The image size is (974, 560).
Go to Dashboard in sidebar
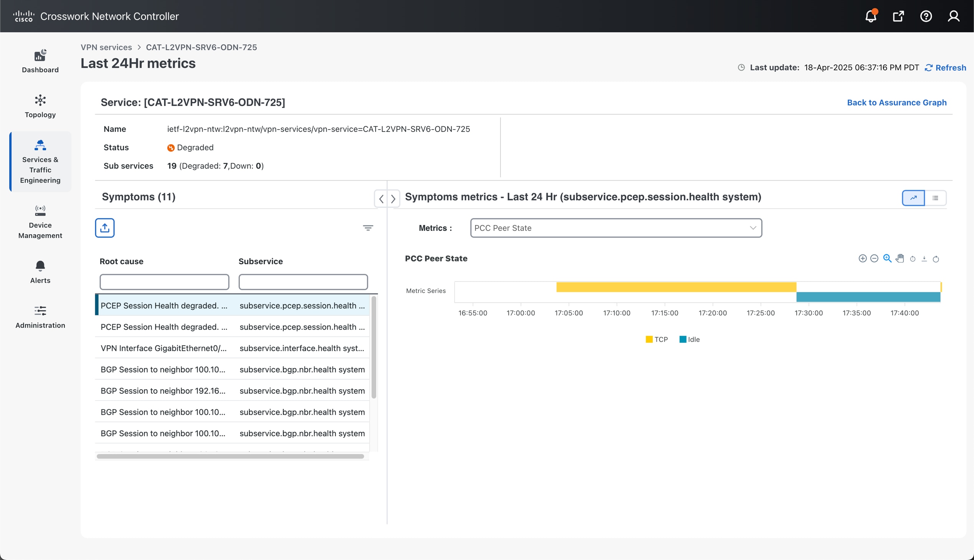[x=40, y=61]
